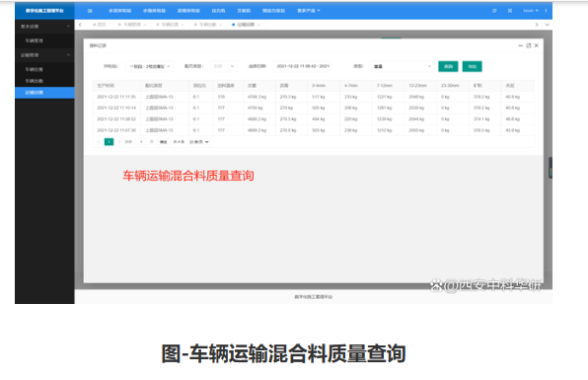Maximize the 拌料记录 dialog

click(x=529, y=45)
